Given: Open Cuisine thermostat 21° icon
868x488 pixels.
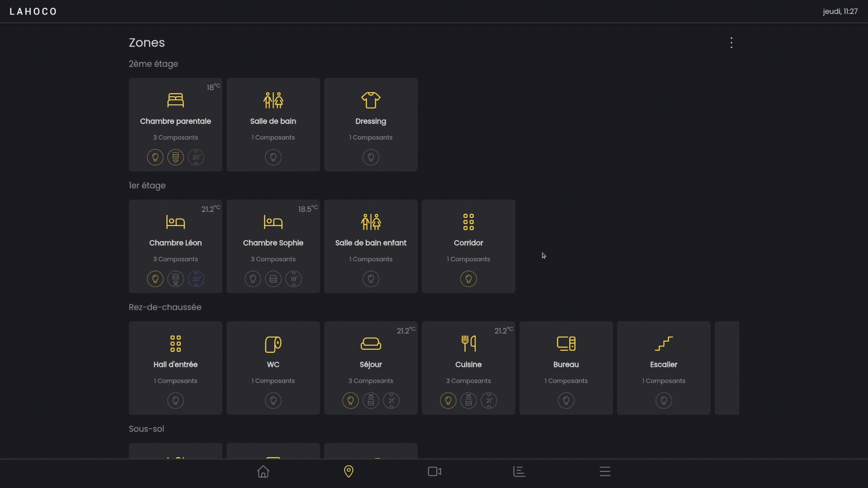Looking at the screenshot, I should coord(489,400).
